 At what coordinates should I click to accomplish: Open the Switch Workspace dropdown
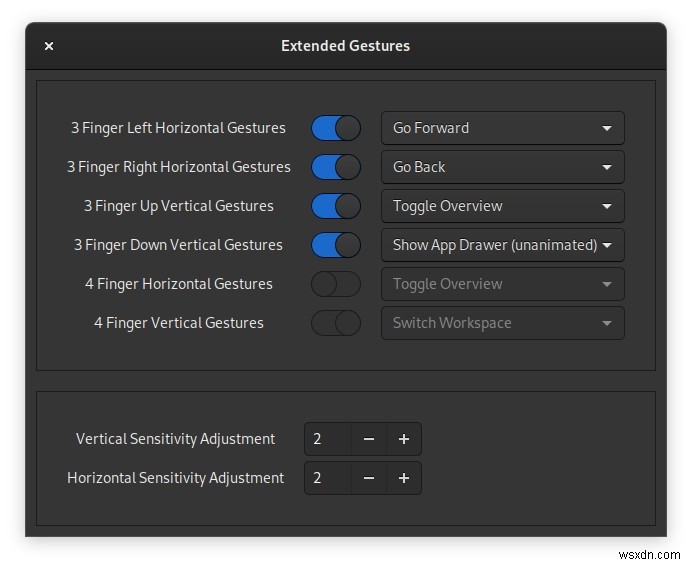coord(503,323)
